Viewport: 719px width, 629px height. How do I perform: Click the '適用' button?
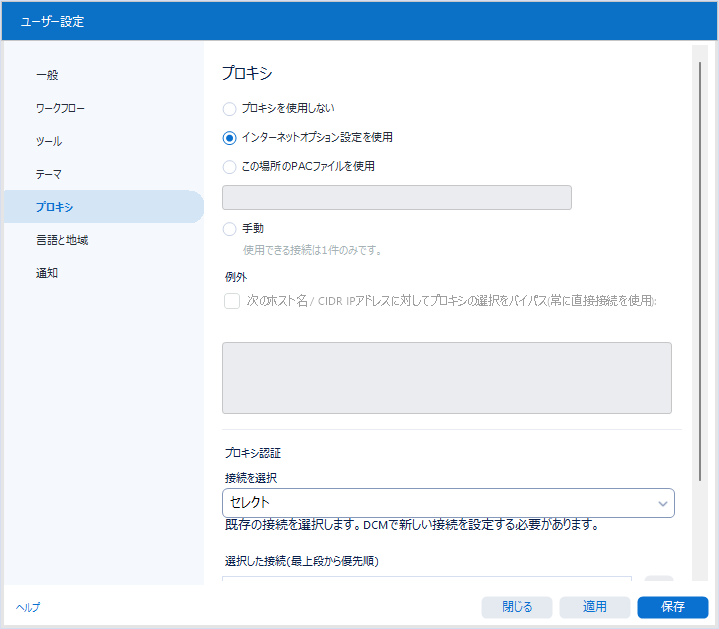[x=595, y=607]
